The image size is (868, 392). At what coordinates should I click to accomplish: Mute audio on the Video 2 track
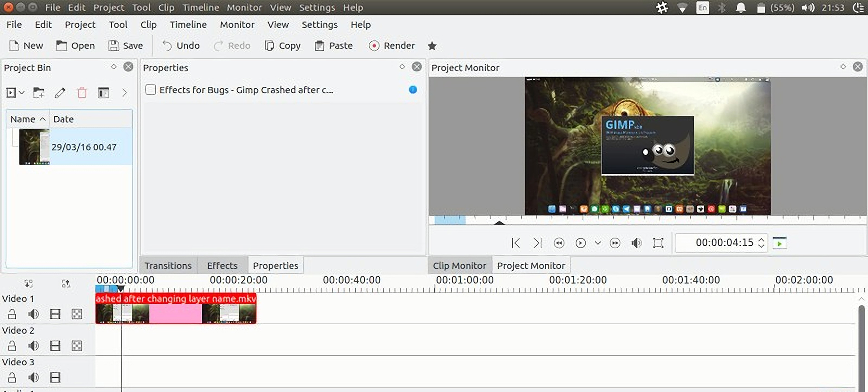33,346
